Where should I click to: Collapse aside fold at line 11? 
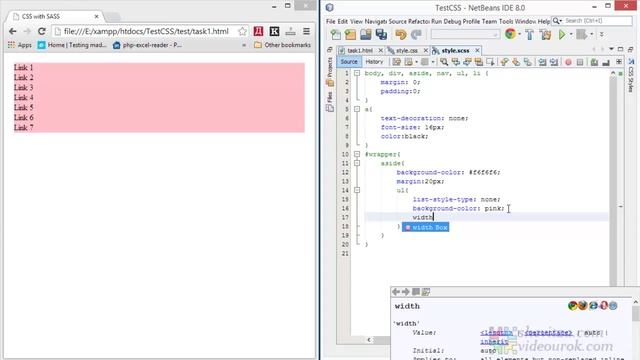click(x=357, y=163)
